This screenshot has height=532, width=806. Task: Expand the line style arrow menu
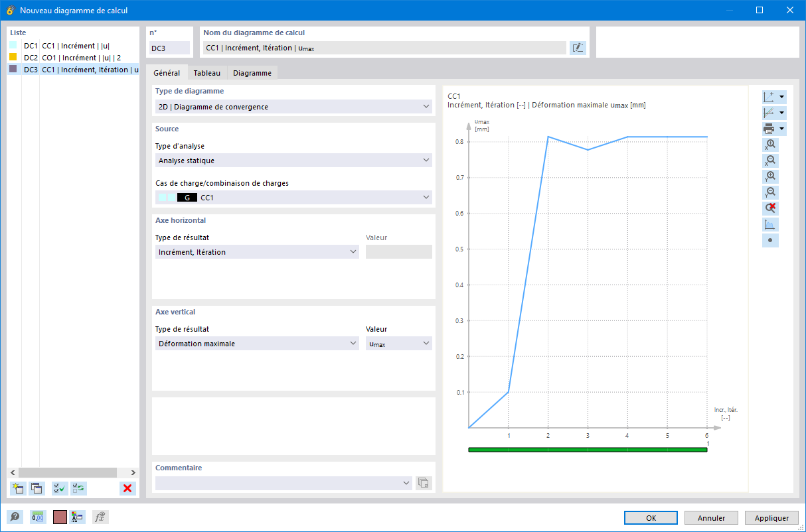click(782, 113)
